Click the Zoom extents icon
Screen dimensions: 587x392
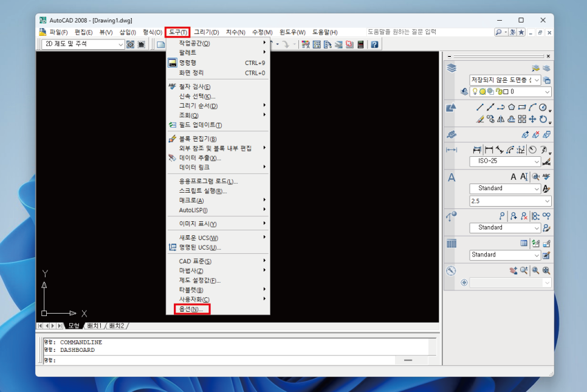coord(546,270)
